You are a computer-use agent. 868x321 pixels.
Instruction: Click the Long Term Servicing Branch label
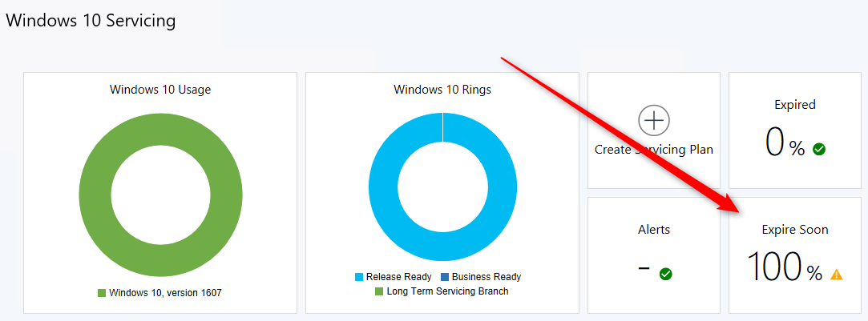click(x=447, y=291)
